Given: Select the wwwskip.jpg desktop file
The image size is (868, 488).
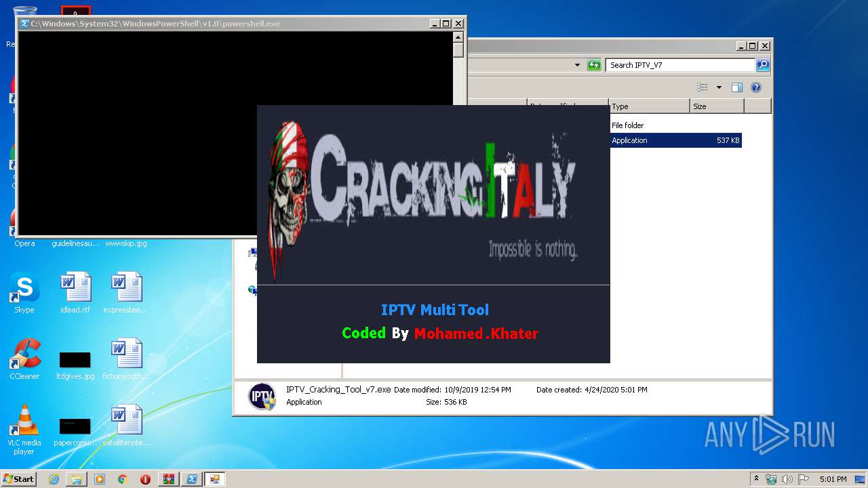Looking at the screenshot, I should point(126,243).
